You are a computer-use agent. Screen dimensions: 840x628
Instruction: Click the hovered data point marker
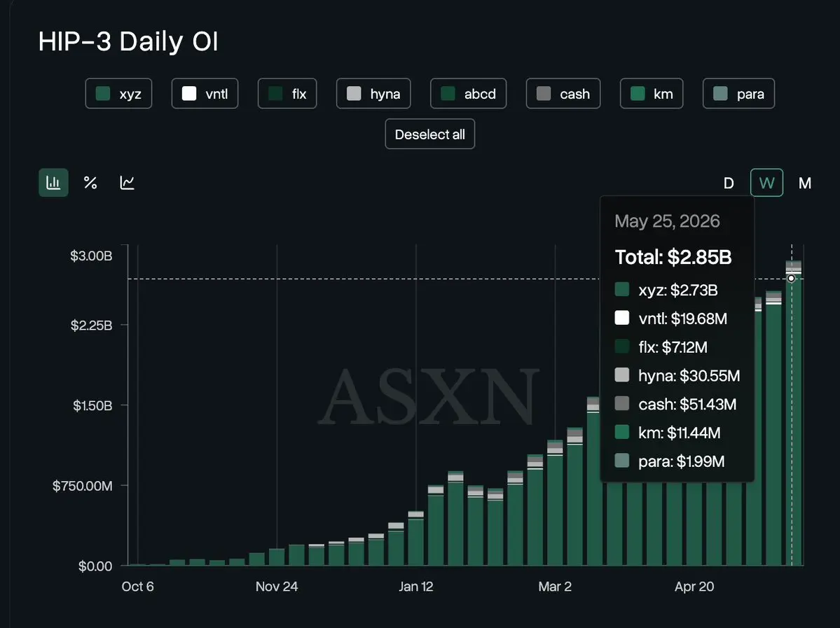point(791,279)
